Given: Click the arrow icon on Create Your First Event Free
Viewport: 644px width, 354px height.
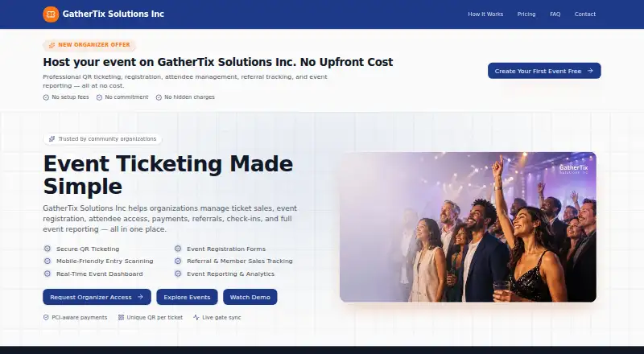Looking at the screenshot, I should pyautogui.click(x=590, y=71).
